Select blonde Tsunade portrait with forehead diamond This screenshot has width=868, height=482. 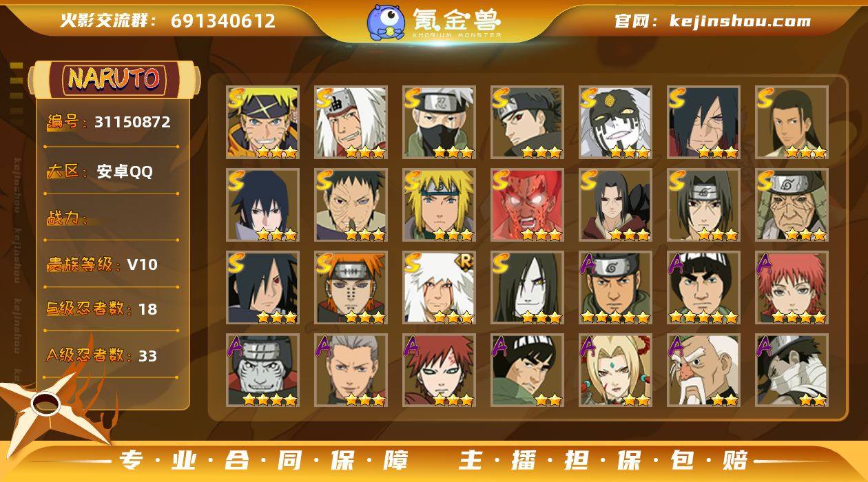[615, 370]
